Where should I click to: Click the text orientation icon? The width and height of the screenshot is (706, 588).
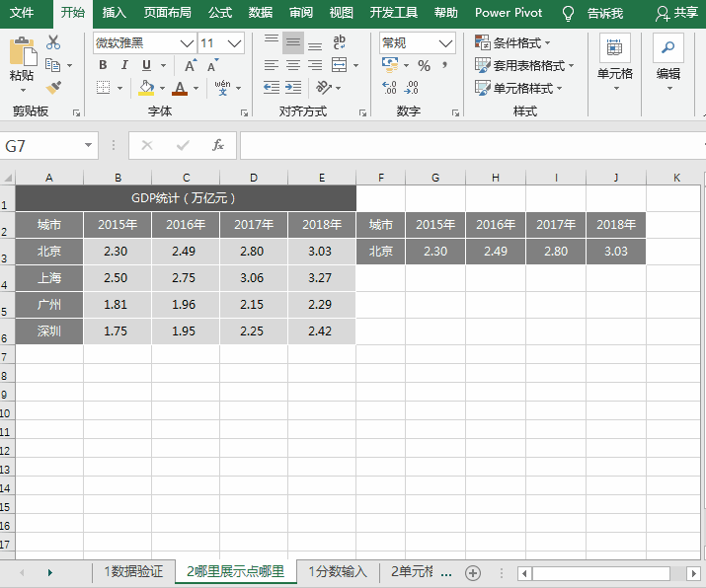[x=324, y=87]
